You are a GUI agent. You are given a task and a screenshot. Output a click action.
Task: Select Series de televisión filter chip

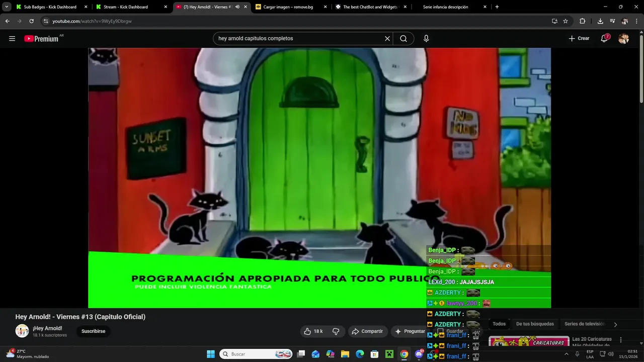coord(585,324)
